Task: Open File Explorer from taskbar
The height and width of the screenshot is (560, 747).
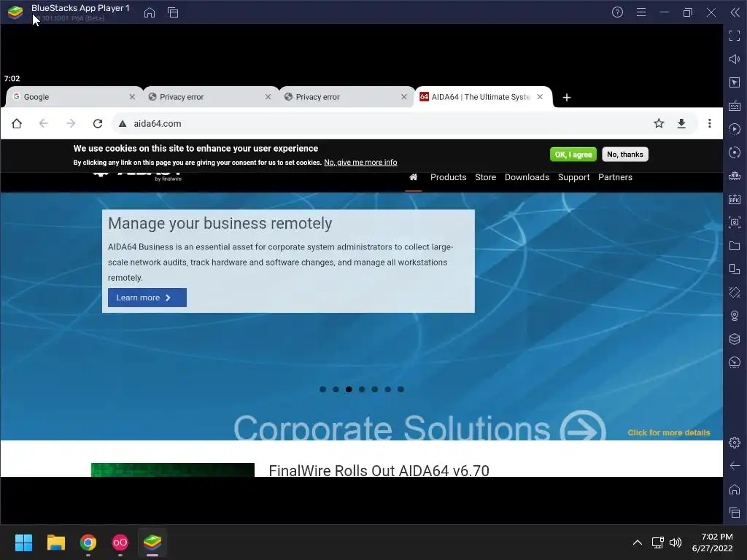Action: tap(55, 542)
